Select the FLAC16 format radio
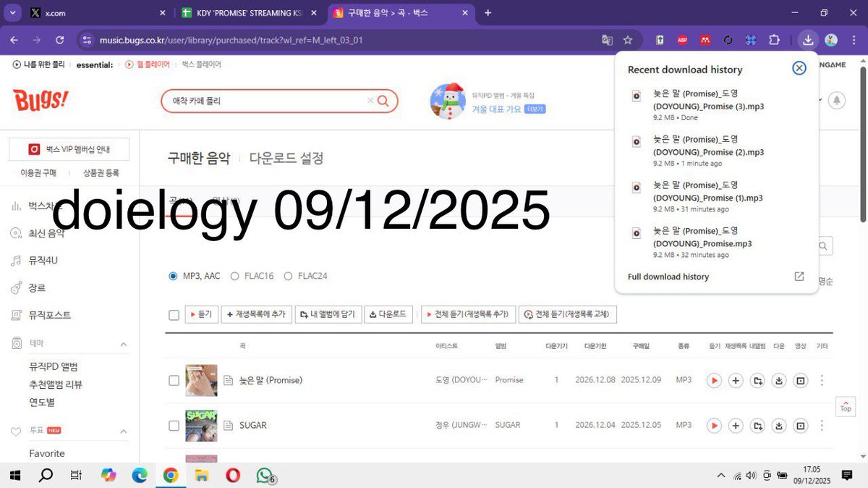 [x=234, y=276]
